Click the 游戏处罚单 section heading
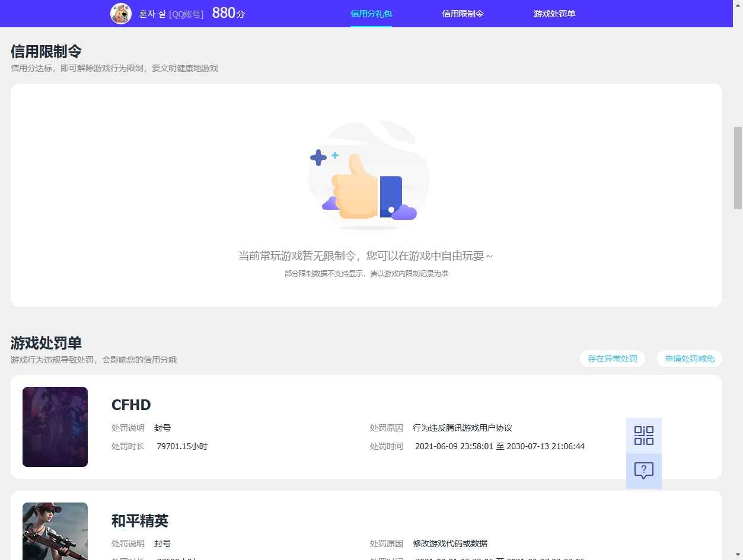 46,343
